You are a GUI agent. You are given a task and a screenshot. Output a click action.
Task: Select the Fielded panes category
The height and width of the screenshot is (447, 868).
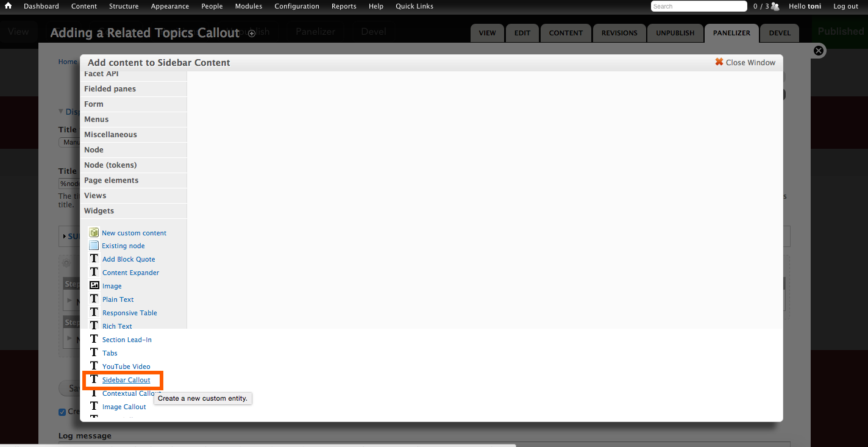coord(133,89)
